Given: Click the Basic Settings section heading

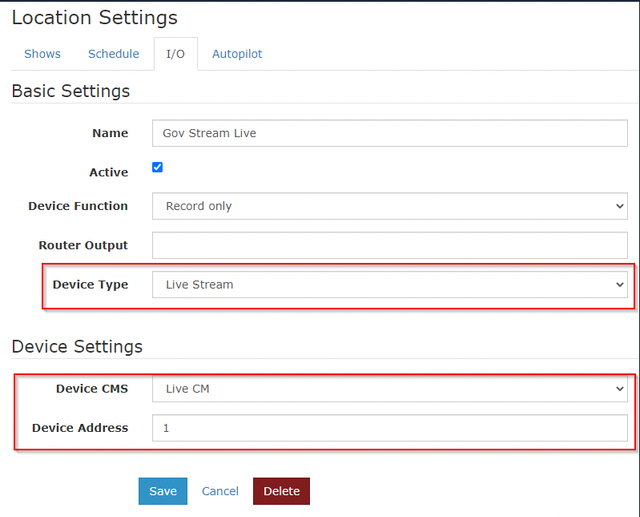Looking at the screenshot, I should [x=71, y=91].
